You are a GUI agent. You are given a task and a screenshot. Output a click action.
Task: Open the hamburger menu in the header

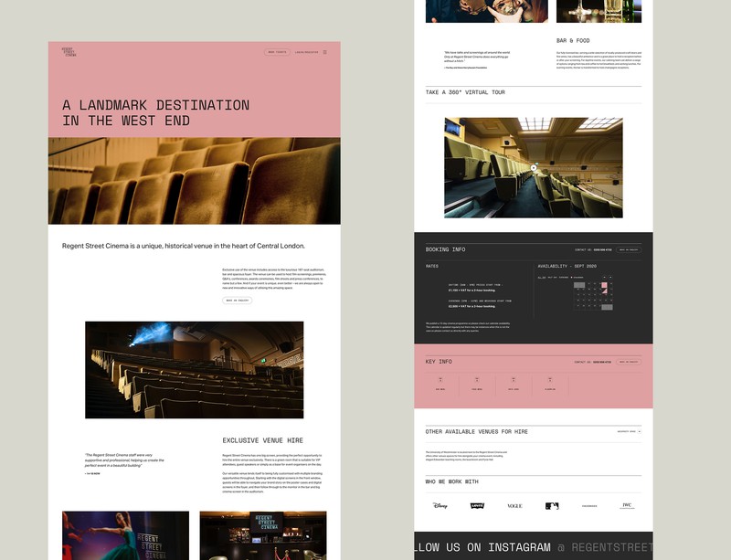coord(324,53)
